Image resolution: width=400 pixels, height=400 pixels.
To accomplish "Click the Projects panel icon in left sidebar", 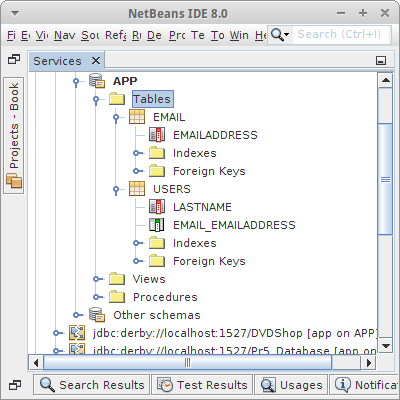I will coord(14,182).
